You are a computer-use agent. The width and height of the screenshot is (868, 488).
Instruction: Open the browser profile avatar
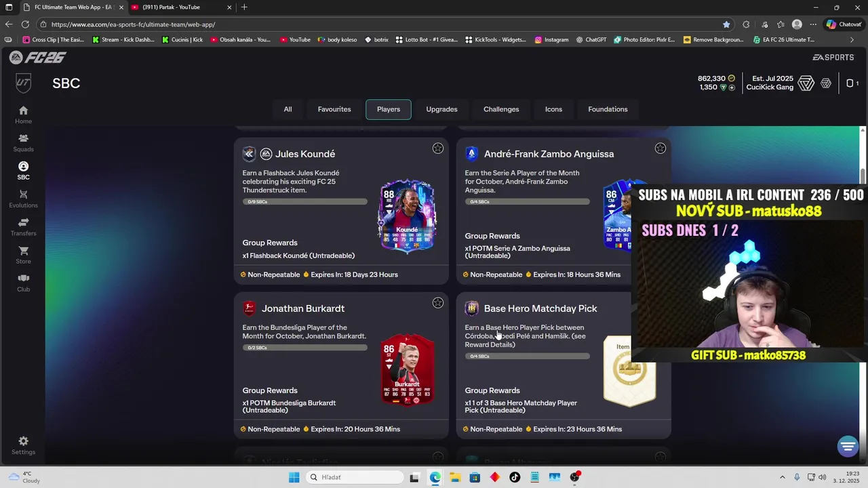click(797, 24)
